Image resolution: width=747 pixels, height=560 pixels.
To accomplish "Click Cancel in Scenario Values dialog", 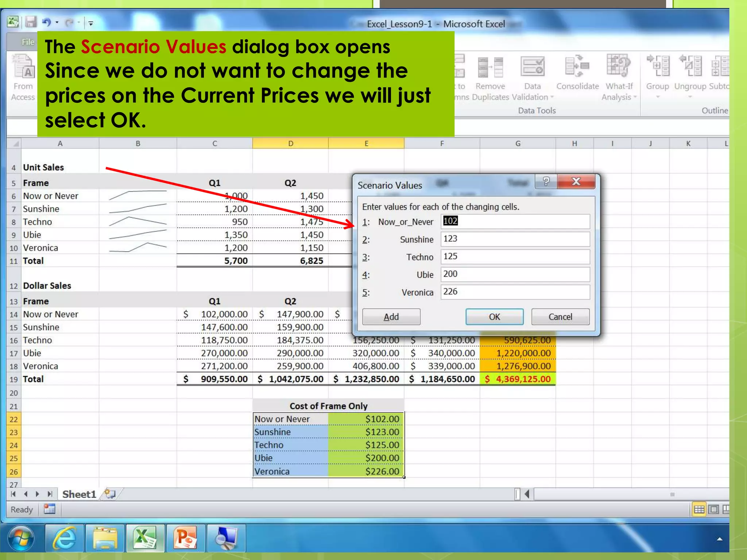I will tap(560, 316).
